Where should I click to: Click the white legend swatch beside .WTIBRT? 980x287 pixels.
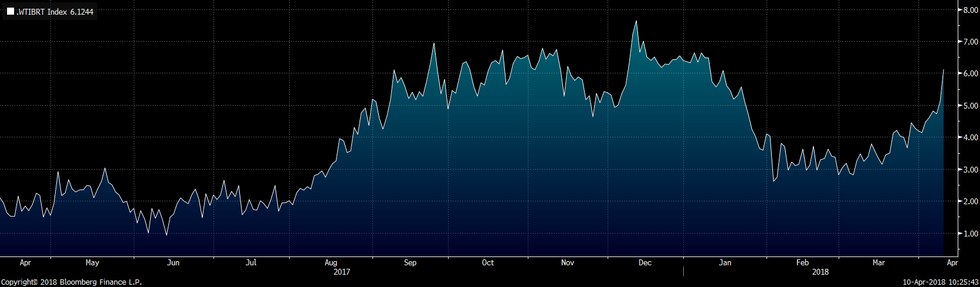click(11, 11)
